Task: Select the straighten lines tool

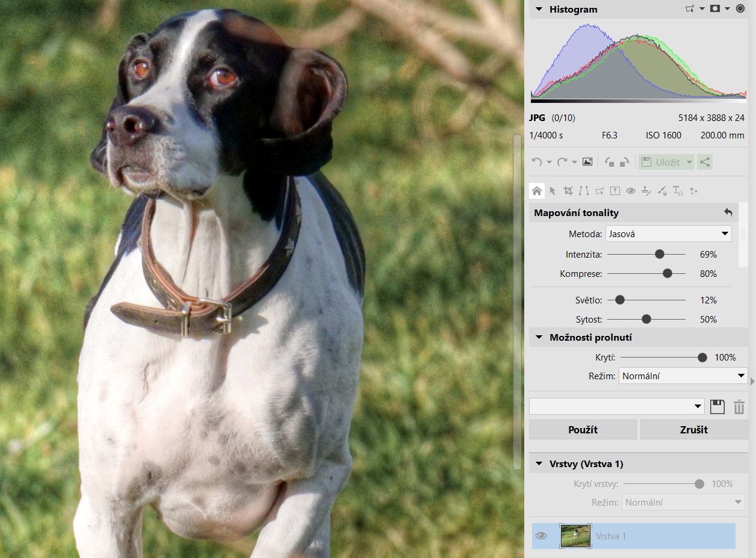Action: tap(584, 191)
